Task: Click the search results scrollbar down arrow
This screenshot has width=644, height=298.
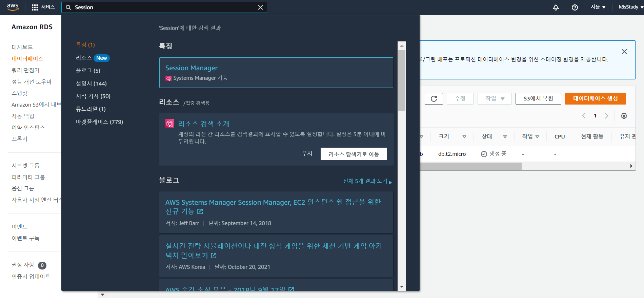Action: point(402,287)
